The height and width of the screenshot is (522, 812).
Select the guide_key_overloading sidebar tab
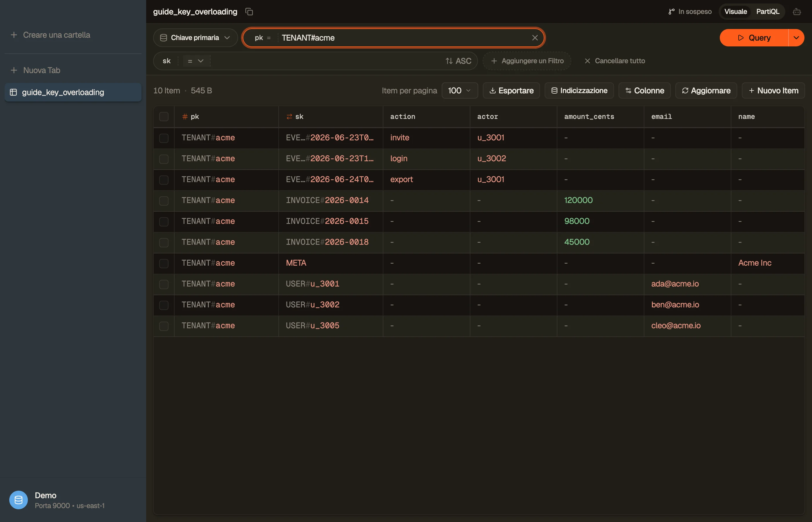point(73,92)
